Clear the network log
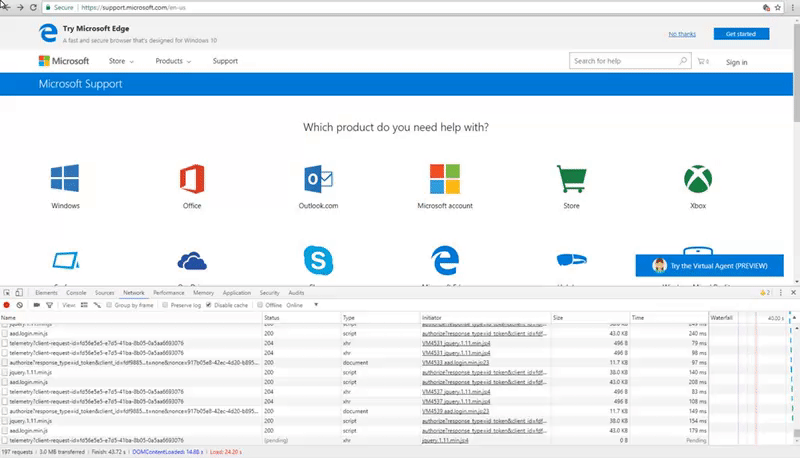The height and width of the screenshot is (458, 800). point(19,305)
